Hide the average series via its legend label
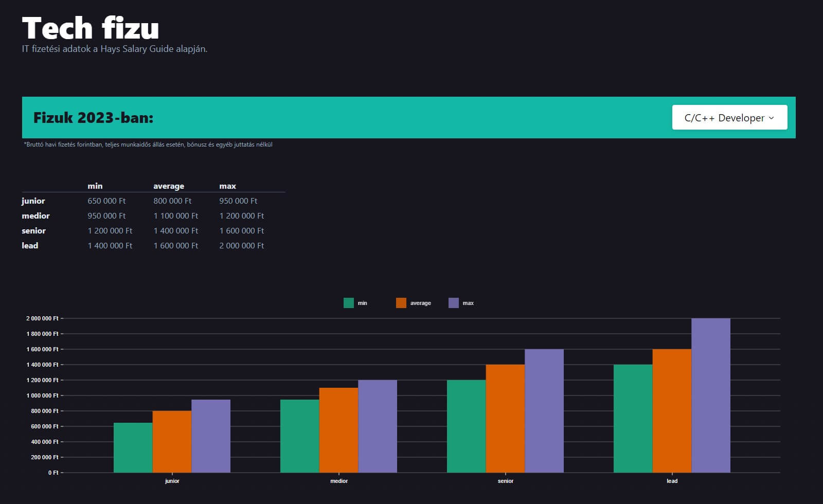Viewport: 823px width, 504px height. 420,303
